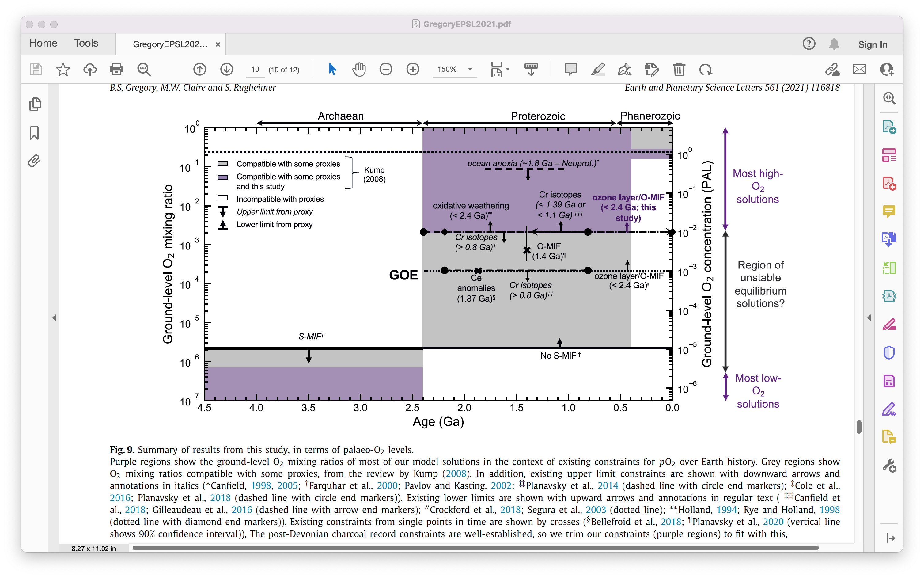Collapse the left navigation pane arrow
924x578 pixels.
click(x=54, y=318)
